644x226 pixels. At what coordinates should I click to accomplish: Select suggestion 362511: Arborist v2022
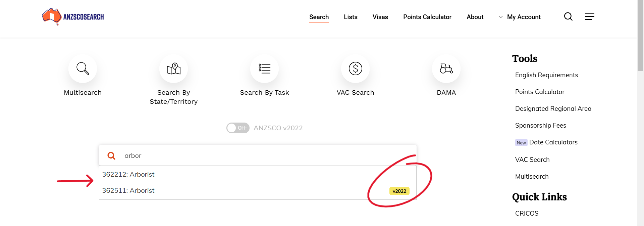tap(258, 190)
